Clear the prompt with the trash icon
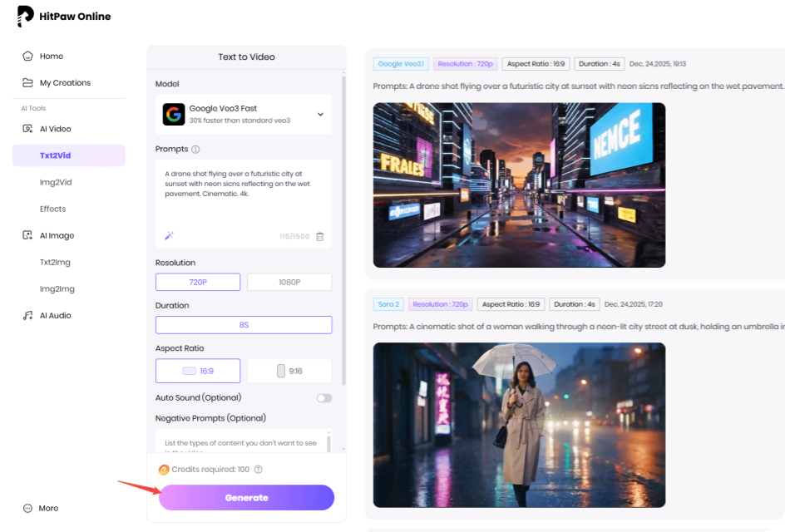 coord(319,236)
